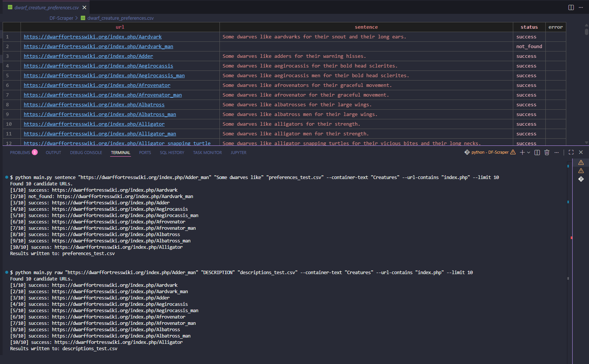Sort by the url column header
The height and width of the screenshot is (364, 589).
click(120, 27)
